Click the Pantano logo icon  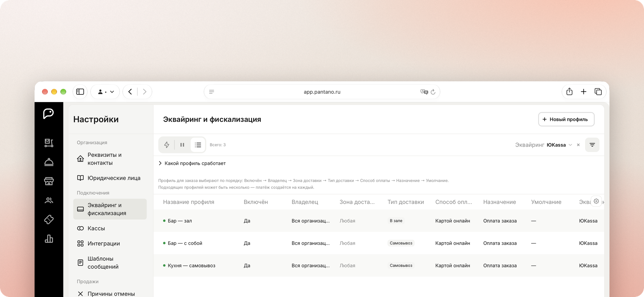coord(49,113)
